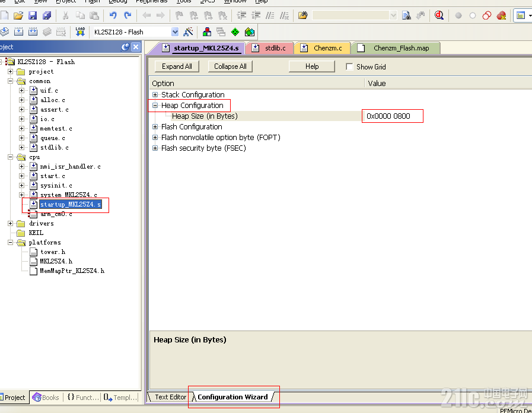Launch the Pack Installer icon
Image resolution: width=532 pixels, height=413 pixels.
click(x=250, y=32)
